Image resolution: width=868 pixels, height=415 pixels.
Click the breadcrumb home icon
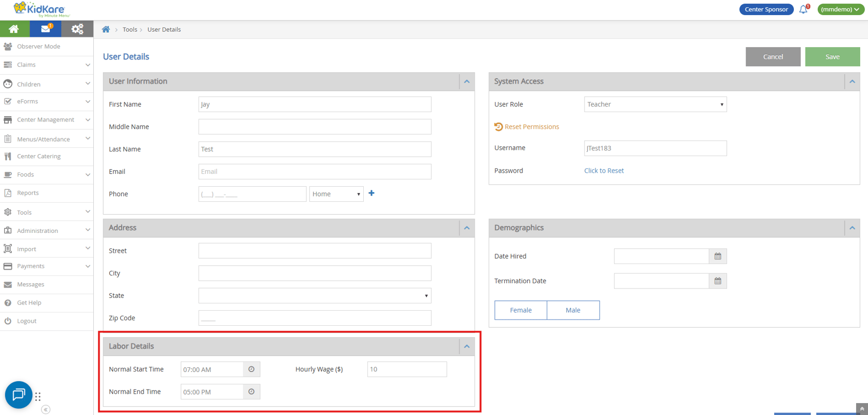pos(106,30)
